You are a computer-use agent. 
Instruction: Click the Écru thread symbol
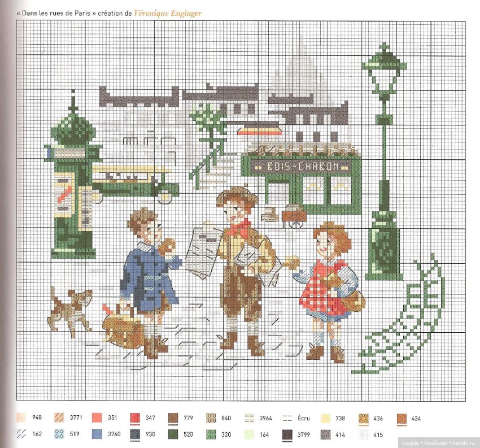288,419
